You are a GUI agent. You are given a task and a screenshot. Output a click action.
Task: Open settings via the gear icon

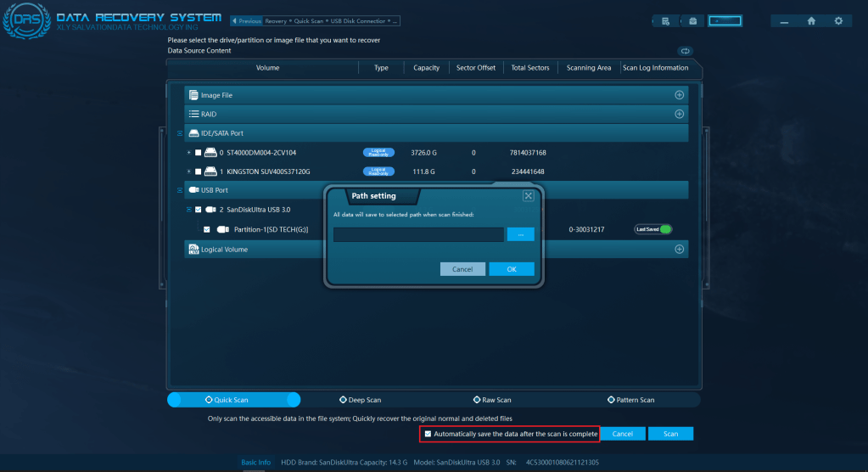pyautogui.click(x=838, y=21)
